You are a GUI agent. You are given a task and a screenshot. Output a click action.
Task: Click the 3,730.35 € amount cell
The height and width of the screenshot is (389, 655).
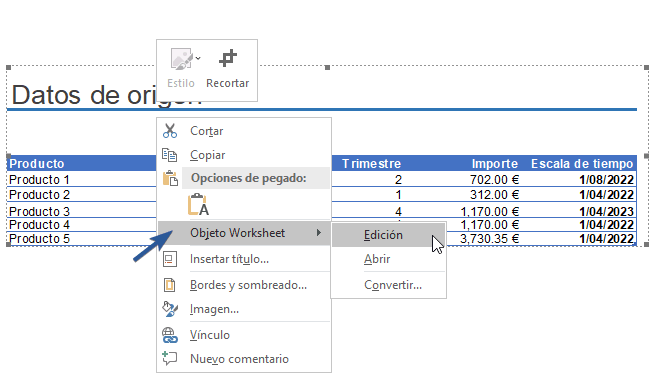(x=490, y=239)
